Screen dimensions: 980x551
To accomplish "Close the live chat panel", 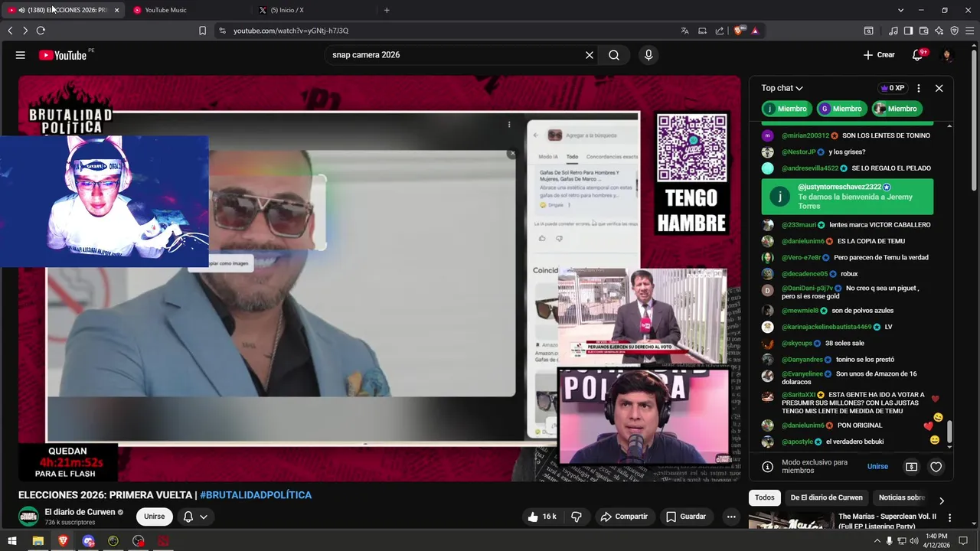I will pyautogui.click(x=939, y=88).
